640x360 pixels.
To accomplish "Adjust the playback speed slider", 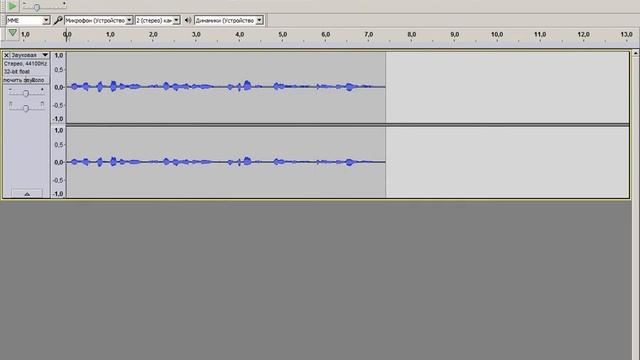I will tap(44, 6).
